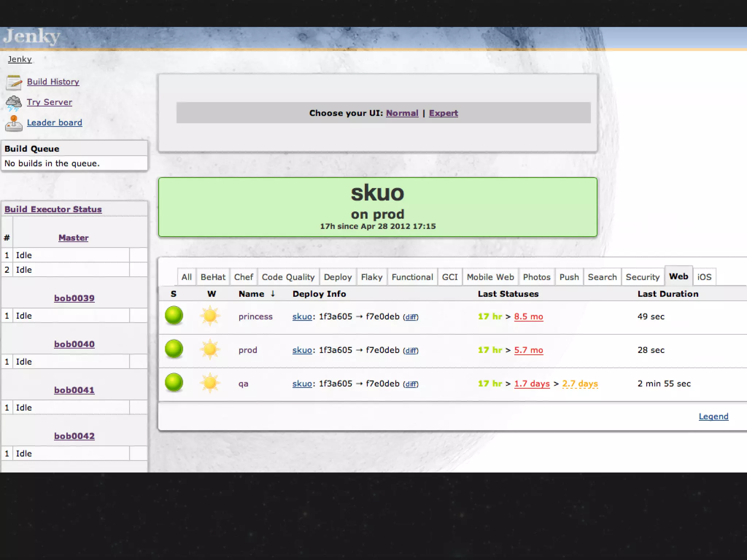747x560 pixels.
Task: Click the Build History notepad icon
Action: pos(14,82)
